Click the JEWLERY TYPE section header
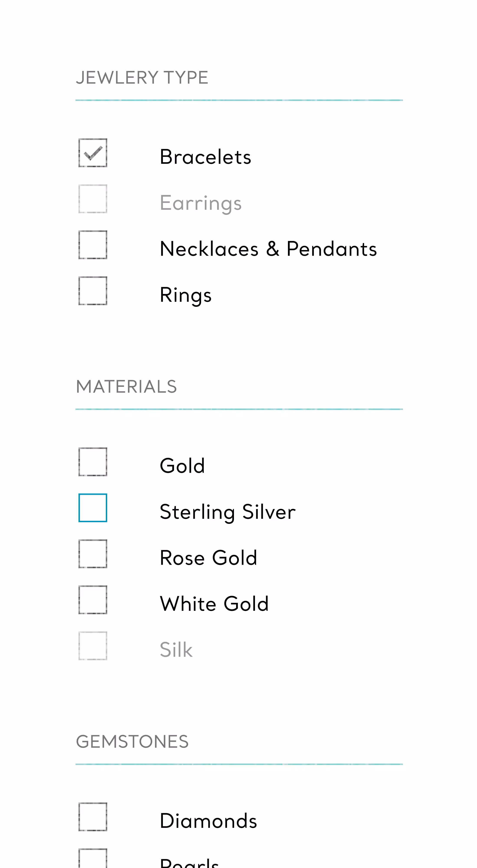Image resolution: width=477 pixels, height=868 pixels. 142,78
